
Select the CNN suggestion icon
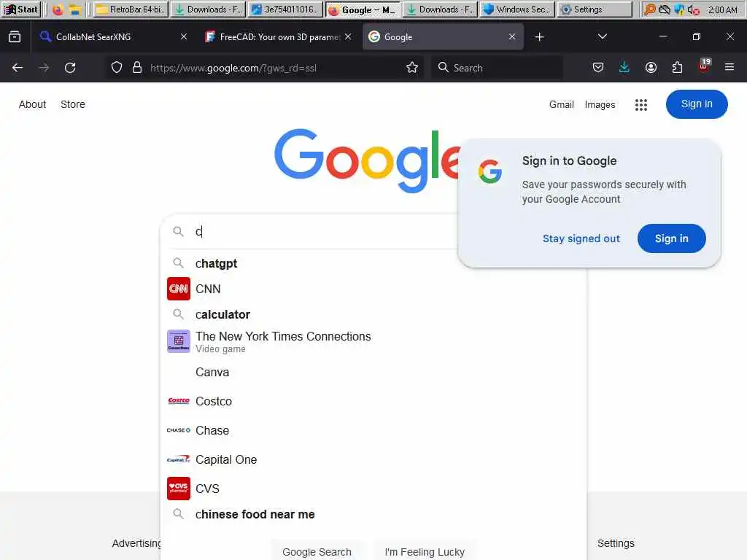click(179, 289)
